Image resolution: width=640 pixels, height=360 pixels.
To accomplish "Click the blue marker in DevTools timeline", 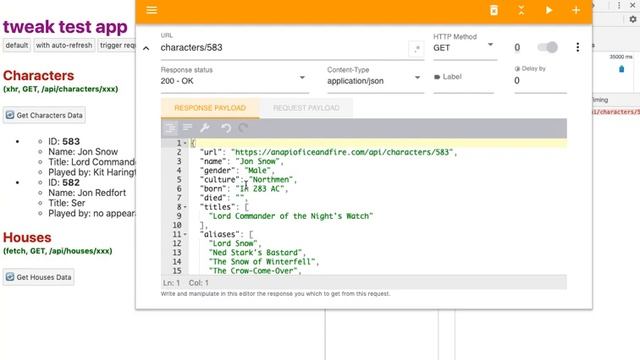I will 621,69.
